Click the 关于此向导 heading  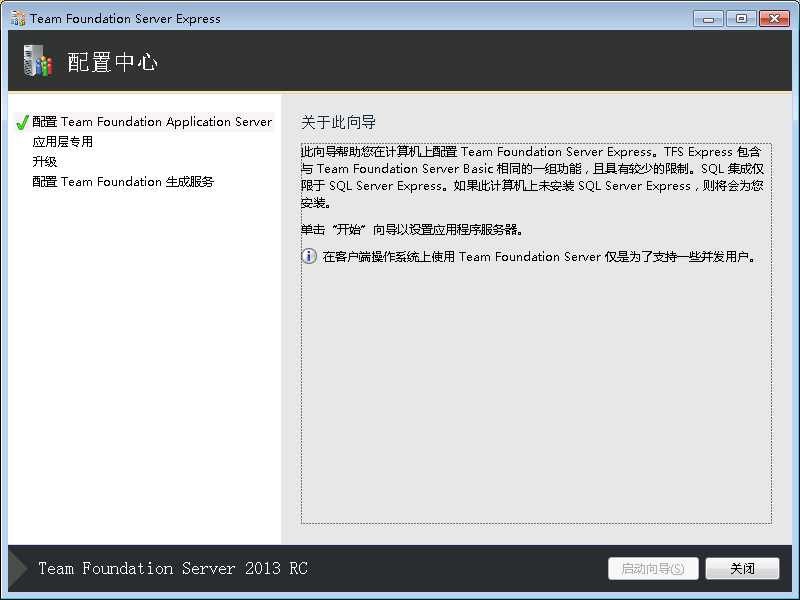(338, 122)
